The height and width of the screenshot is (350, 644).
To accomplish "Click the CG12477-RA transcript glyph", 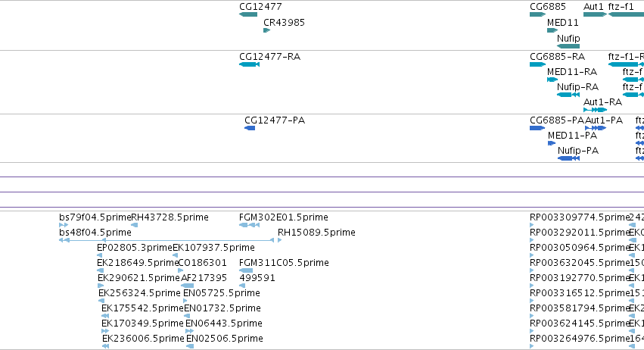I will (x=249, y=64).
